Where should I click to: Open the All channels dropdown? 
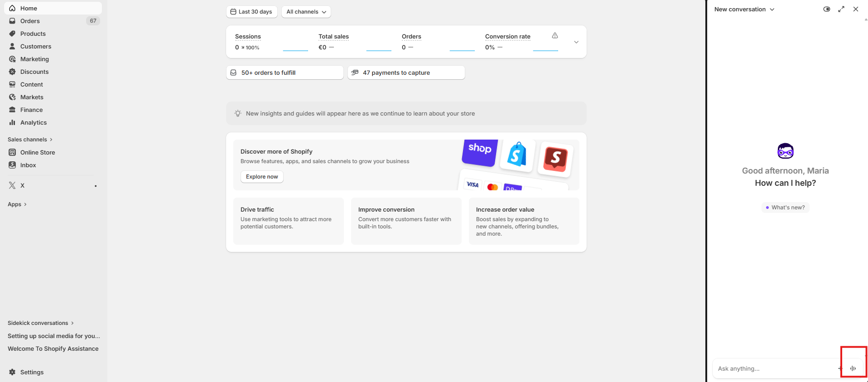[x=306, y=12]
